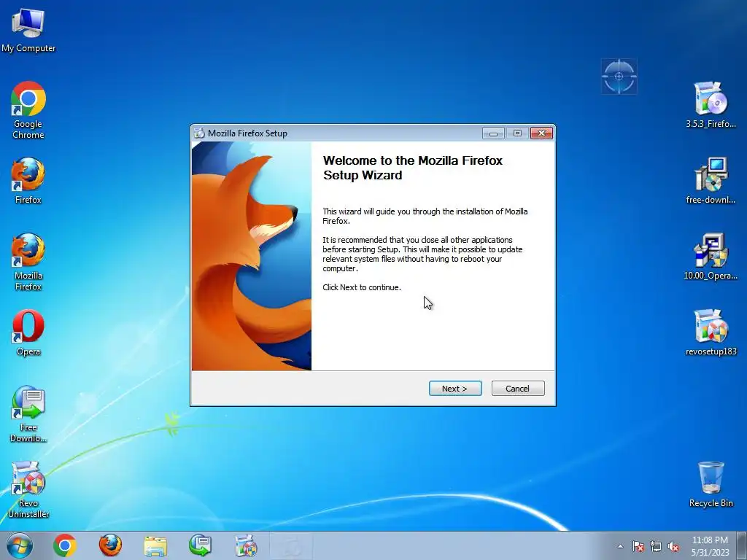
Task: Cancel the Mozilla Firefox Setup wizard
Action: tap(517, 388)
